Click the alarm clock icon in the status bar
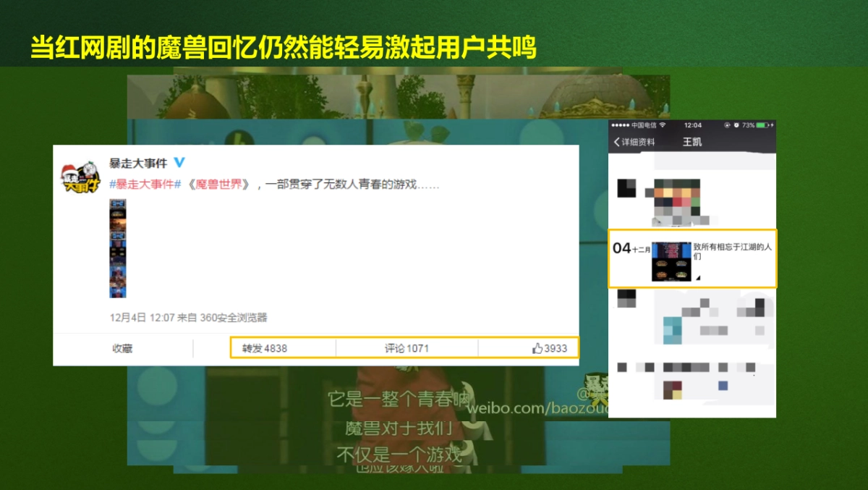Screen dimensions: 868x490 (736, 125)
